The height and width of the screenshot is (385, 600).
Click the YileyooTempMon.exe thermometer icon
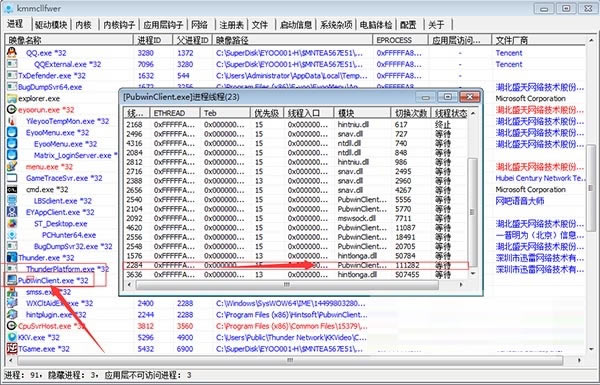tap(12, 121)
